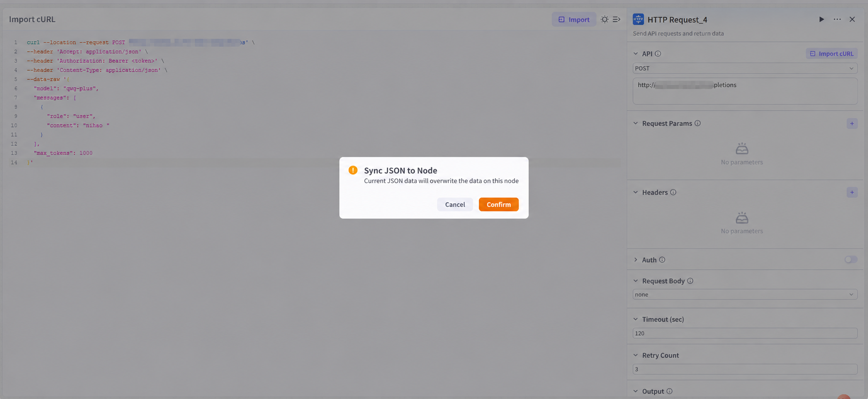
Task: Add a new header
Action: 852,192
